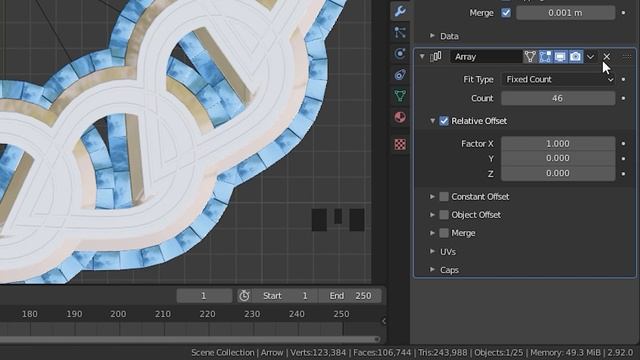This screenshot has width=640, height=360.
Task: Expand the Caps section
Action: [x=432, y=270]
